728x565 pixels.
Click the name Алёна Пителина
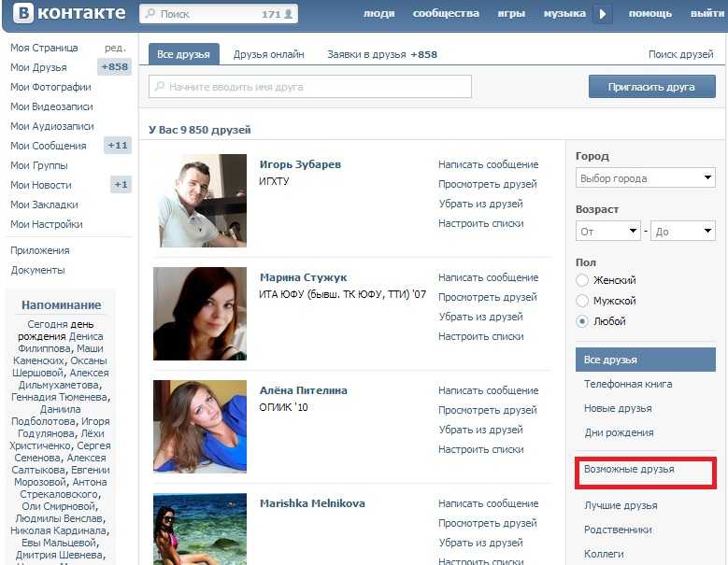(303, 390)
